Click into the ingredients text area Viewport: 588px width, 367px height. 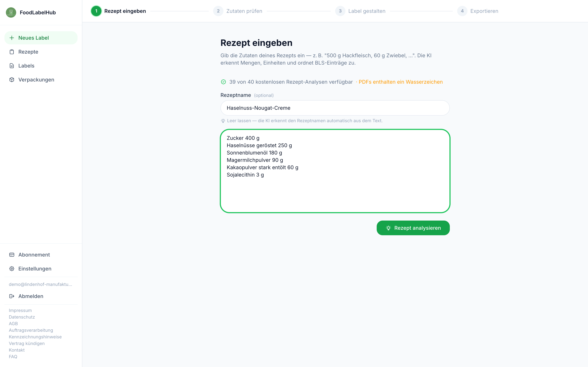point(335,171)
